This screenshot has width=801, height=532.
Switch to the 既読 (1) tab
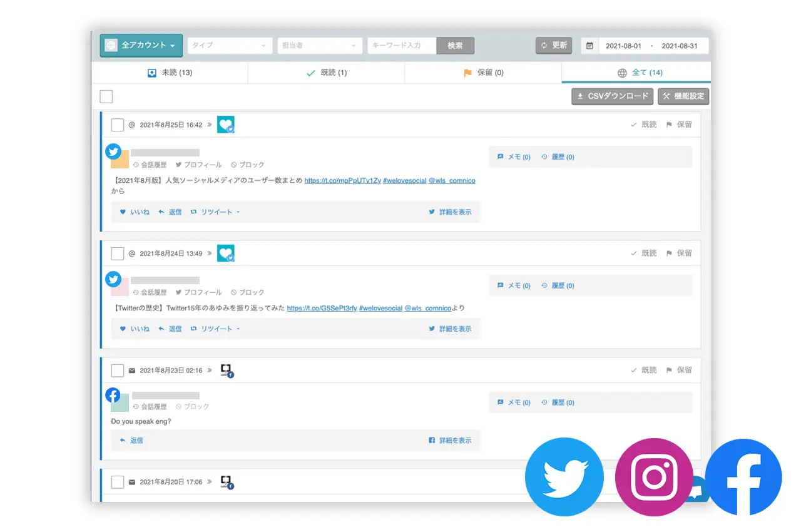(326, 73)
